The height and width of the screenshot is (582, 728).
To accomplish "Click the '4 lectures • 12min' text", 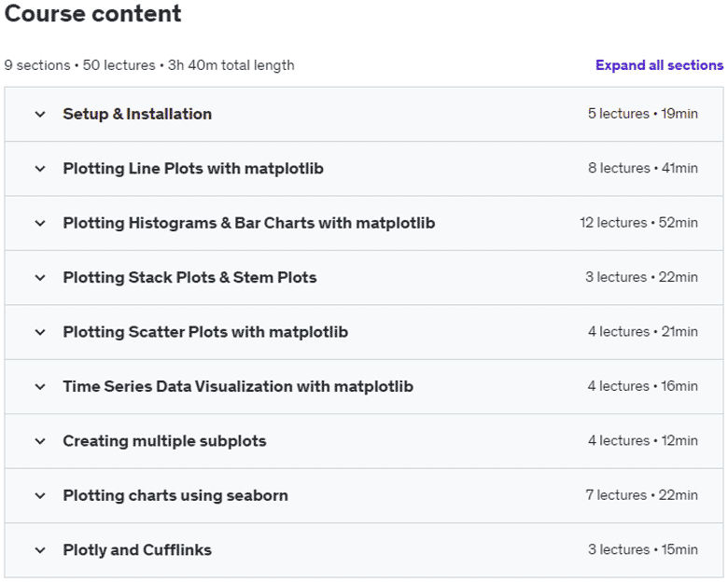I will point(642,440).
